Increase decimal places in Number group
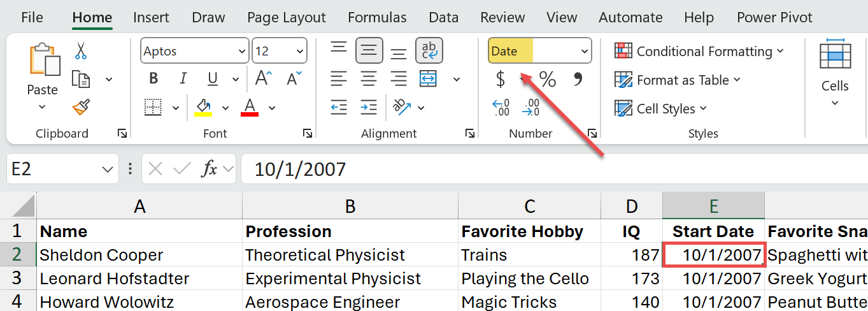This screenshot has width=868, height=311. (501, 108)
